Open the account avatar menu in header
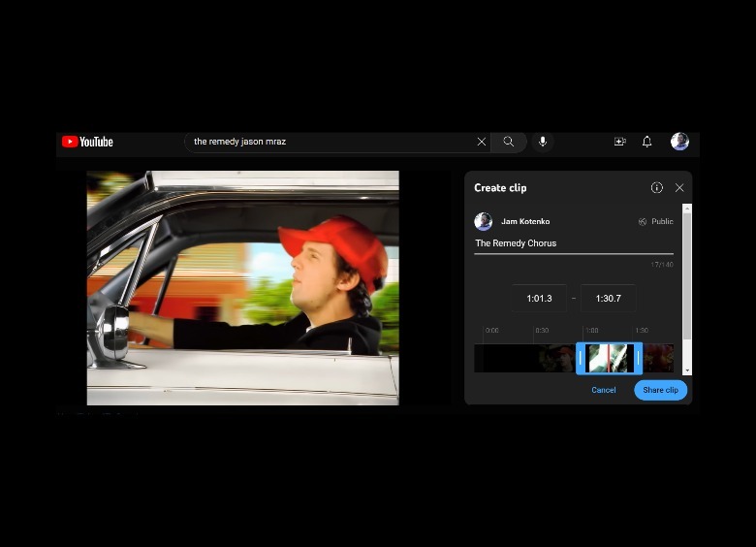The height and width of the screenshot is (547, 756). 679,142
